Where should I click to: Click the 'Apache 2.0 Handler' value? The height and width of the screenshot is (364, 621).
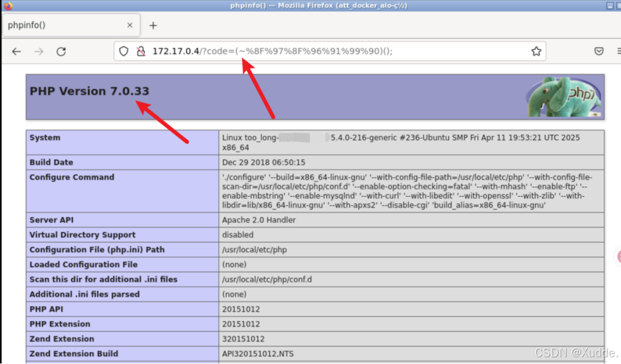[x=259, y=220]
